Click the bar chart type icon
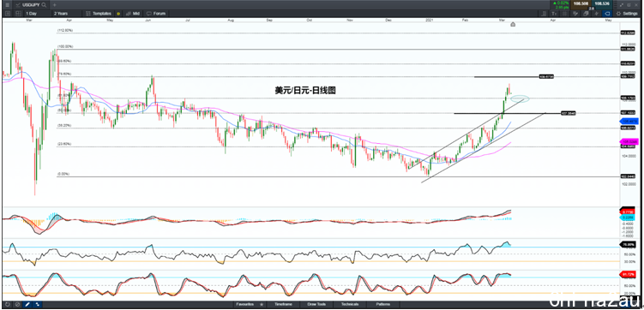The width and height of the screenshot is (644, 310). (x=544, y=14)
